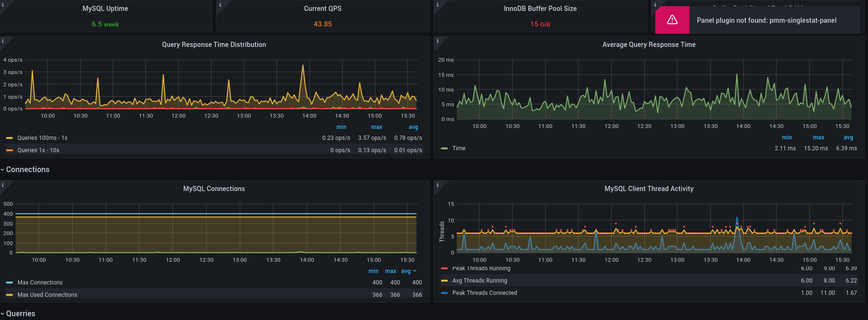Click info icon on MySQL Uptime panel
The height and width of the screenshot is (320, 868).
click(x=2, y=4)
